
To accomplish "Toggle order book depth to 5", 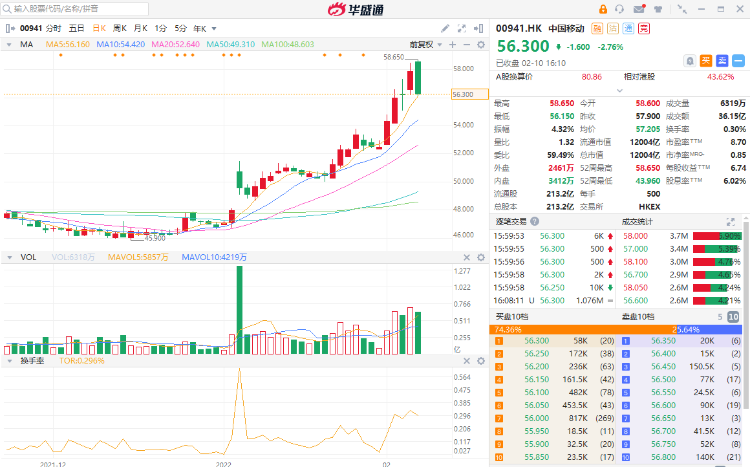I will tap(718, 317).
